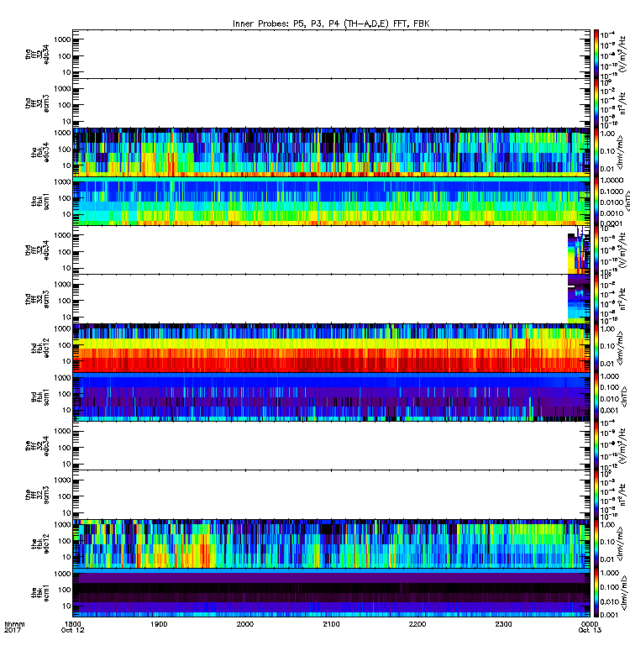Image resolution: width=630 pixels, height=672 pixels.
Task: Select the tha fff 32 scm3 panel label
Action: click(37, 103)
